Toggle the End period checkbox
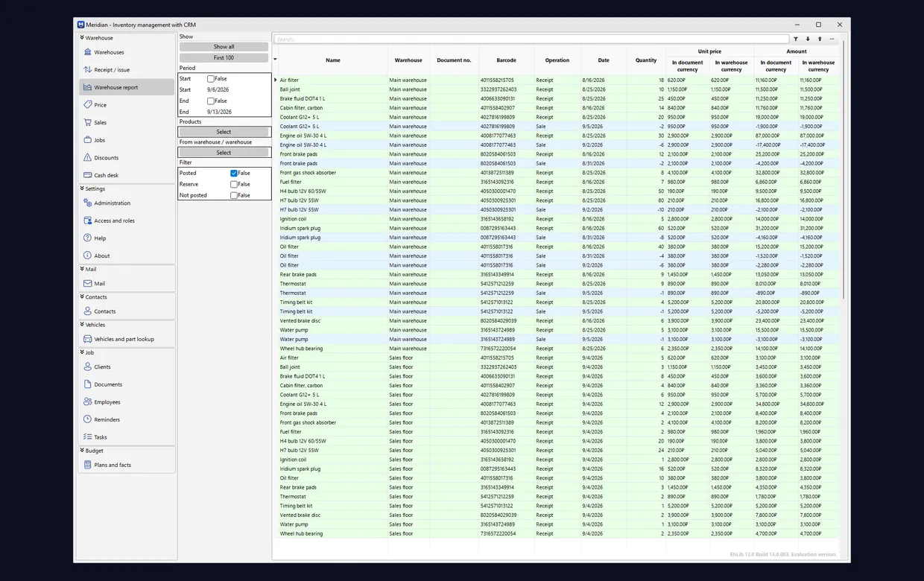Viewport: 924px width, 581px height. tap(211, 101)
